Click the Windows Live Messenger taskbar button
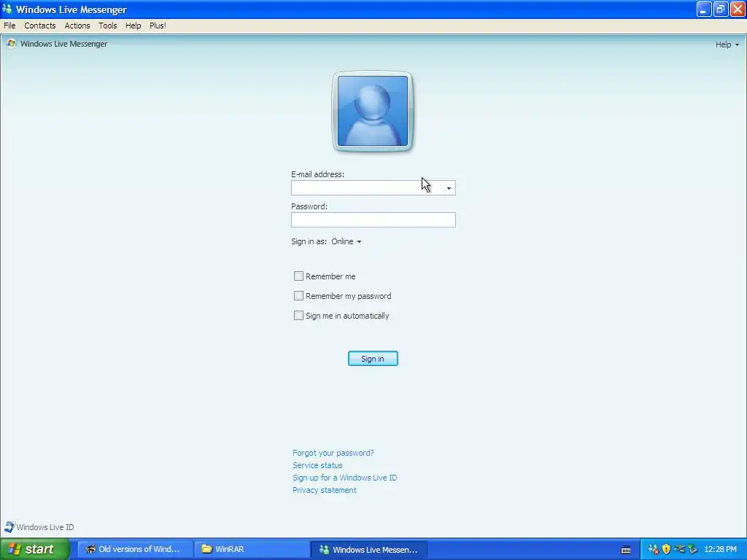The width and height of the screenshot is (747, 560). coord(369,549)
